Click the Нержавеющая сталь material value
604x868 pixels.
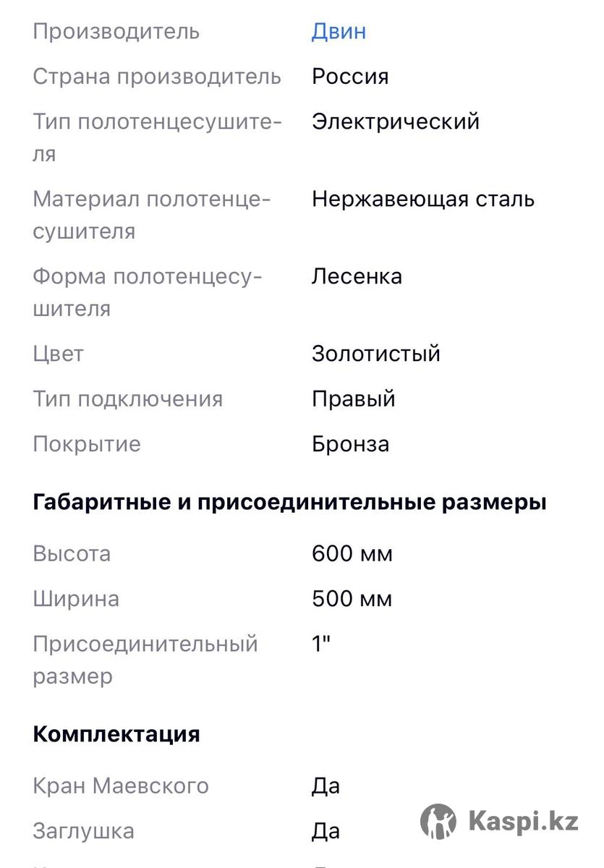click(x=423, y=199)
